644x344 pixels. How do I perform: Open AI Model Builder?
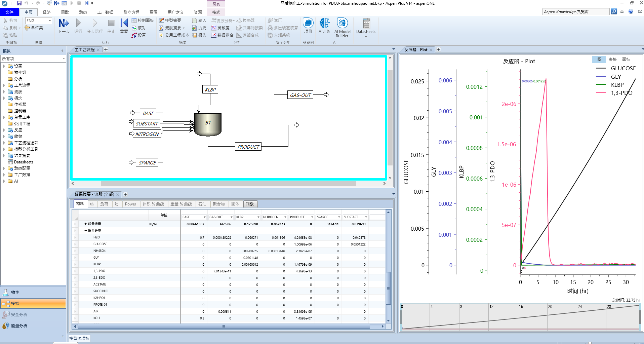(x=342, y=28)
